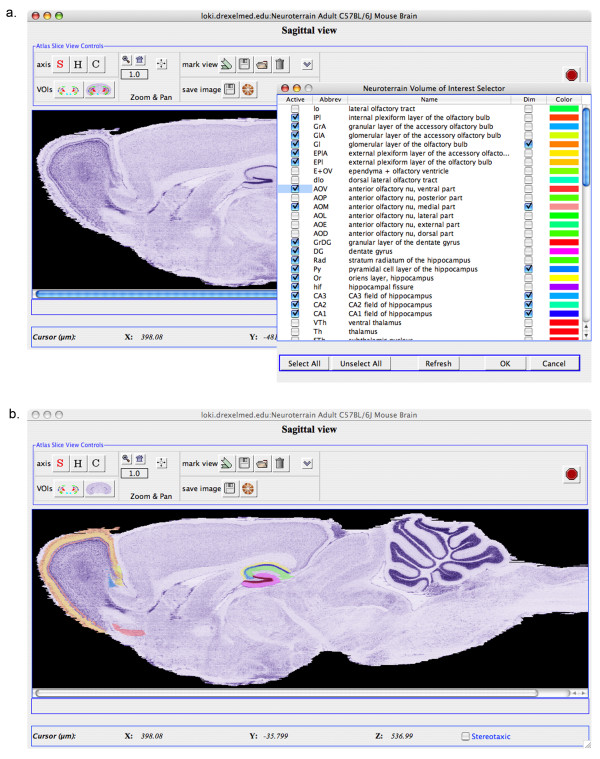Switch axis to H in panel b

76,463
